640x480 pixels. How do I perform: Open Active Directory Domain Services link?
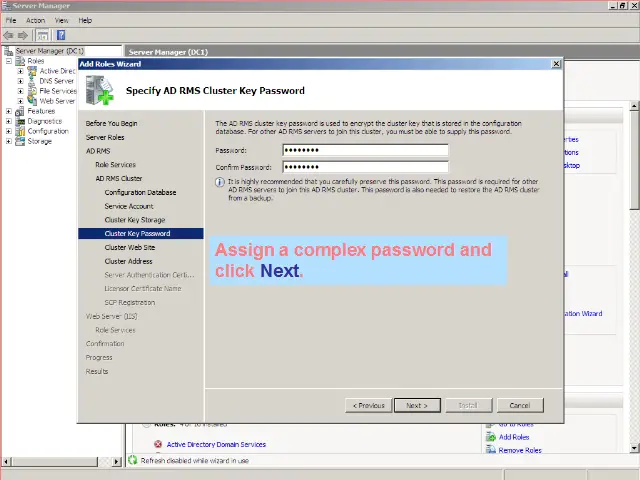click(216, 444)
